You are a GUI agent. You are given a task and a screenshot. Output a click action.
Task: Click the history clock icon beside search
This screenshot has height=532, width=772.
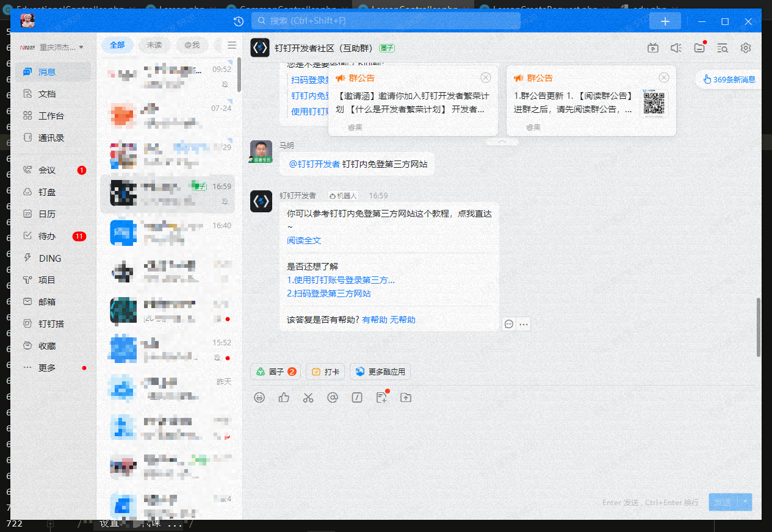(239, 21)
